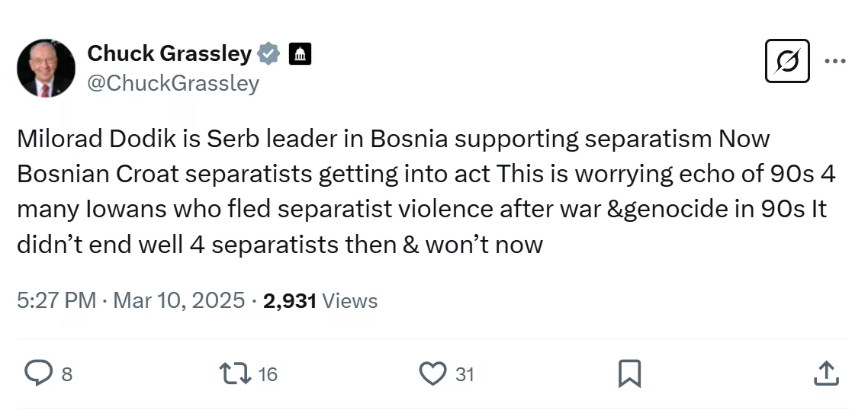Click the repost arrows icon
This screenshot has width=868, height=420.
[232, 374]
